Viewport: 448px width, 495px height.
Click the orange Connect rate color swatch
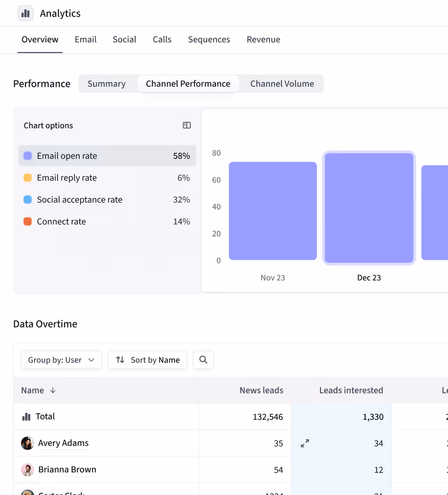27,222
